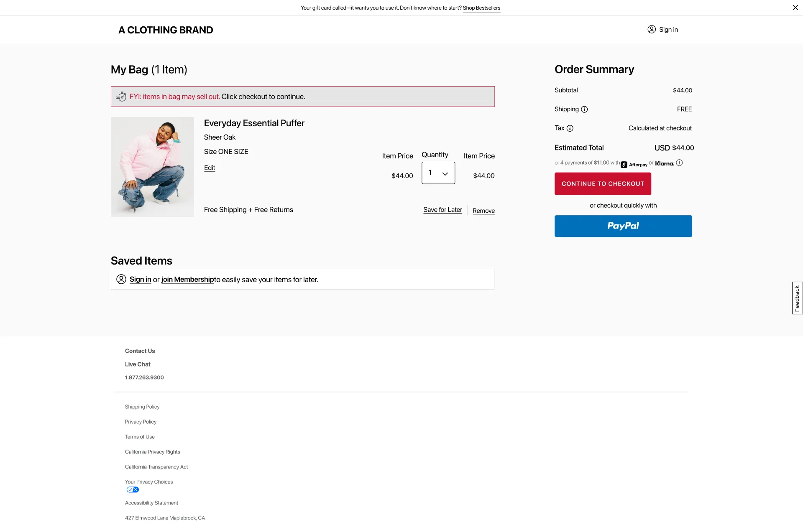Save the puffer for later
This screenshot has width=803, height=532.
tap(442, 210)
